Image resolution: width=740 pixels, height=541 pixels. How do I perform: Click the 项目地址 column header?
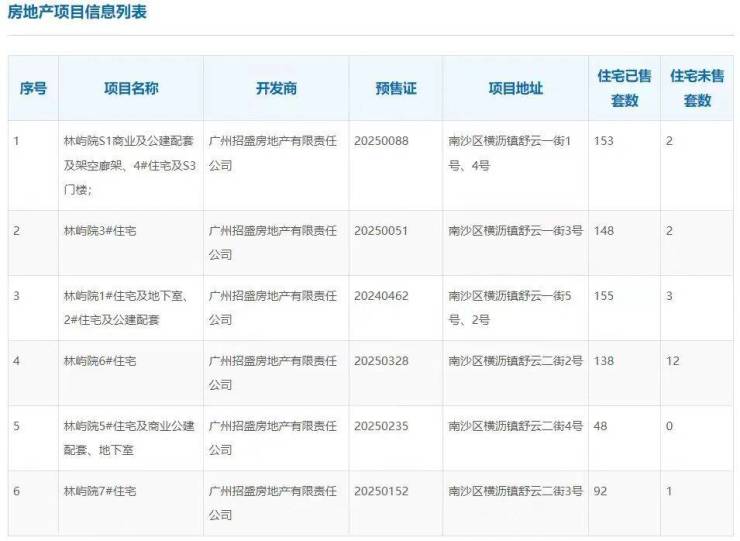point(515,88)
